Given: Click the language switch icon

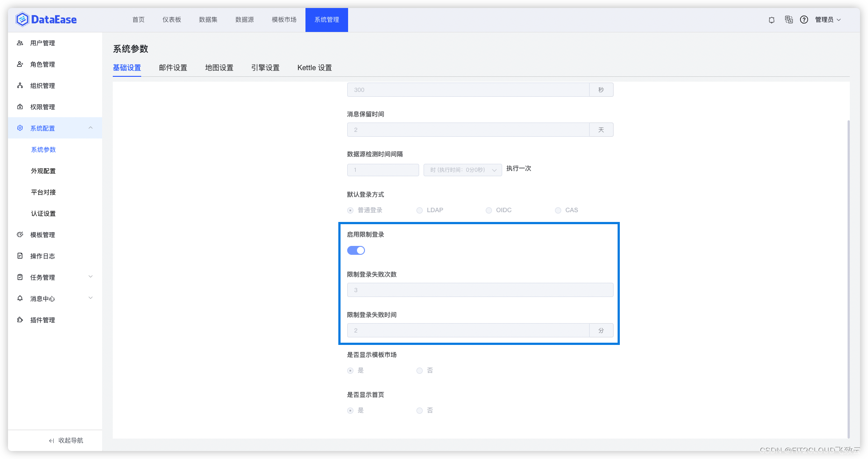Looking at the screenshot, I should (x=789, y=20).
